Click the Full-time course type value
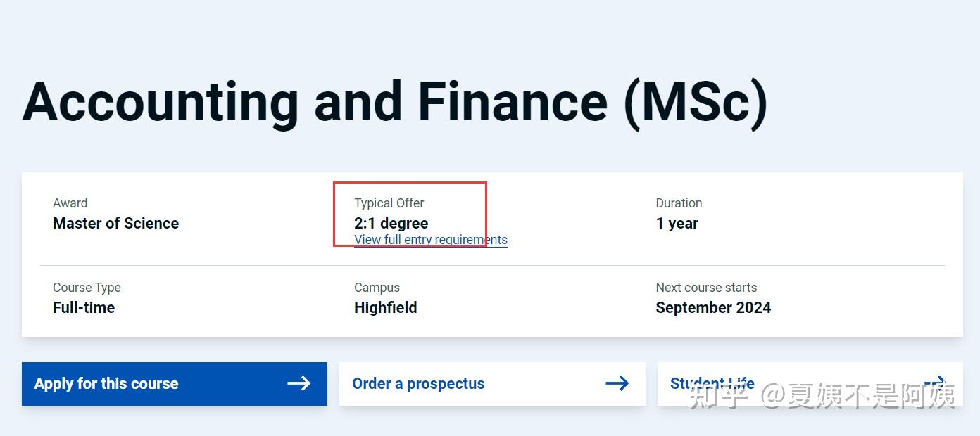Screen dimensions: 980x436 [x=84, y=308]
